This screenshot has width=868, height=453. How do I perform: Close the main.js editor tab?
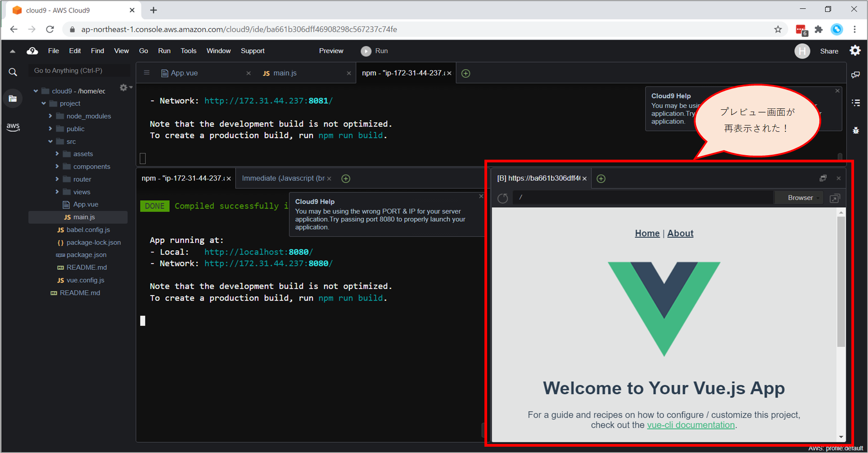(x=348, y=73)
